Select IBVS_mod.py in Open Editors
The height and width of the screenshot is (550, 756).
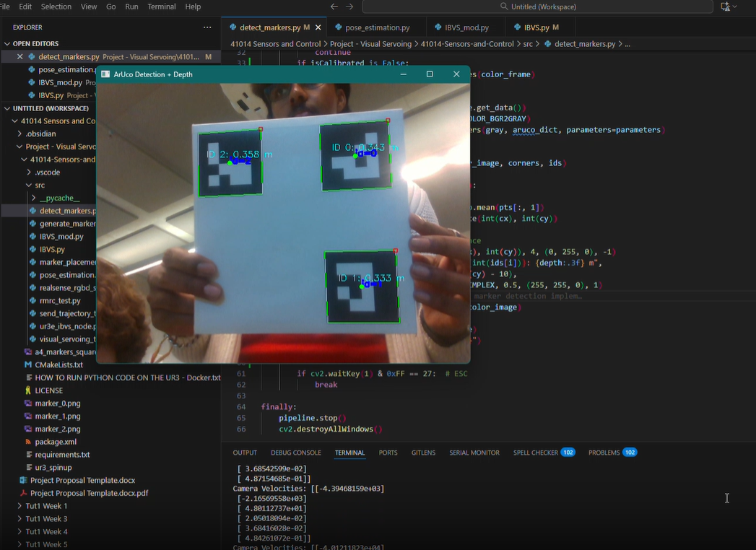coord(61,82)
